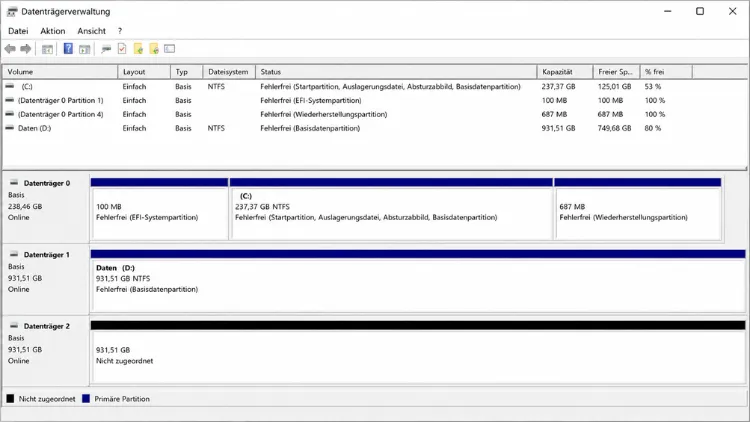Sort by the Kapazität column header

tap(565, 72)
